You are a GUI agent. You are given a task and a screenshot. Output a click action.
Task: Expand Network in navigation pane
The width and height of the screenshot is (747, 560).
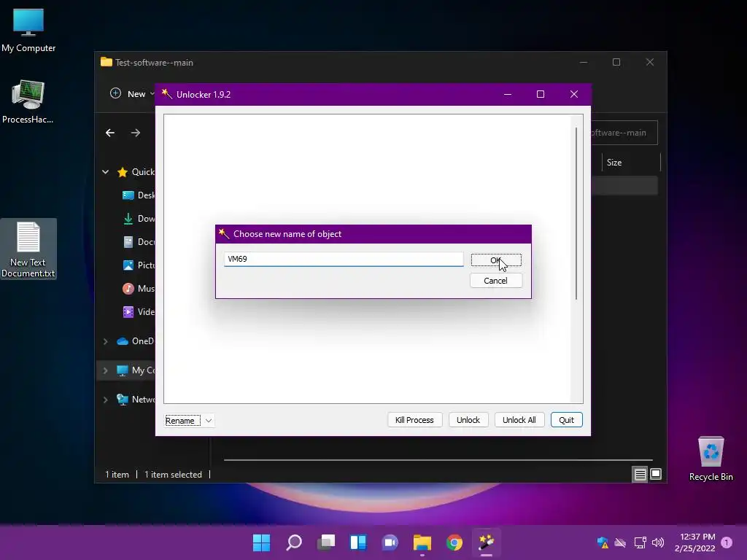pos(106,400)
